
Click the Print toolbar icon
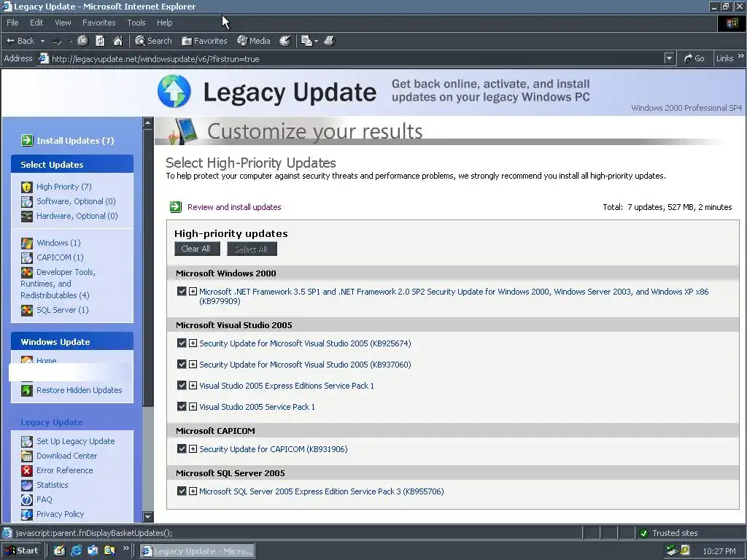click(329, 41)
